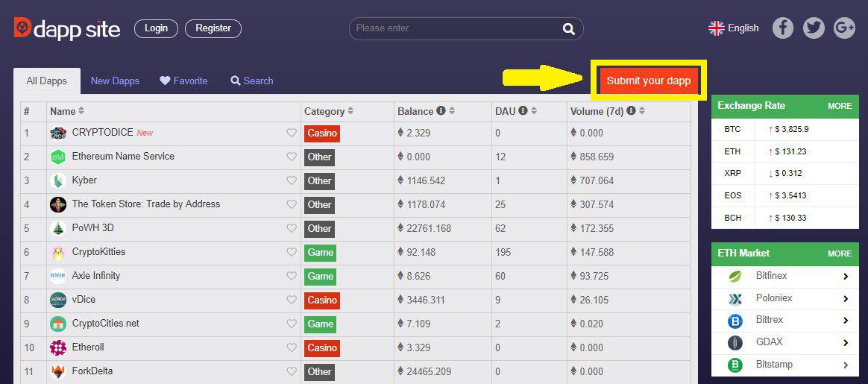The image size is (868, 384).
Task: Click the BTC exchange rate row
Action: click(785, 130)
